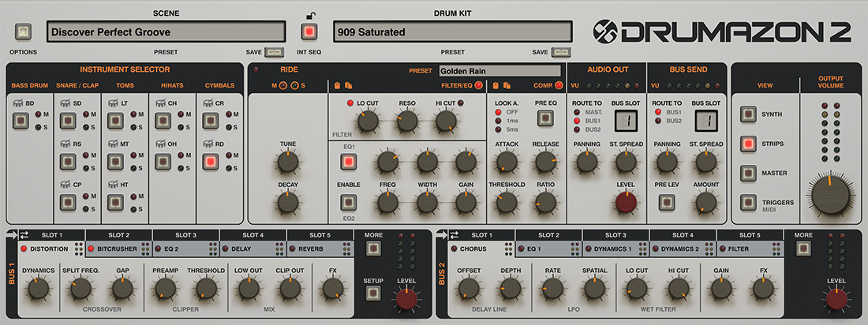Select 1ms look-ahead option
Image resolution: width=868 pixels, height=325 pixels.
click(x=497, y=120)
